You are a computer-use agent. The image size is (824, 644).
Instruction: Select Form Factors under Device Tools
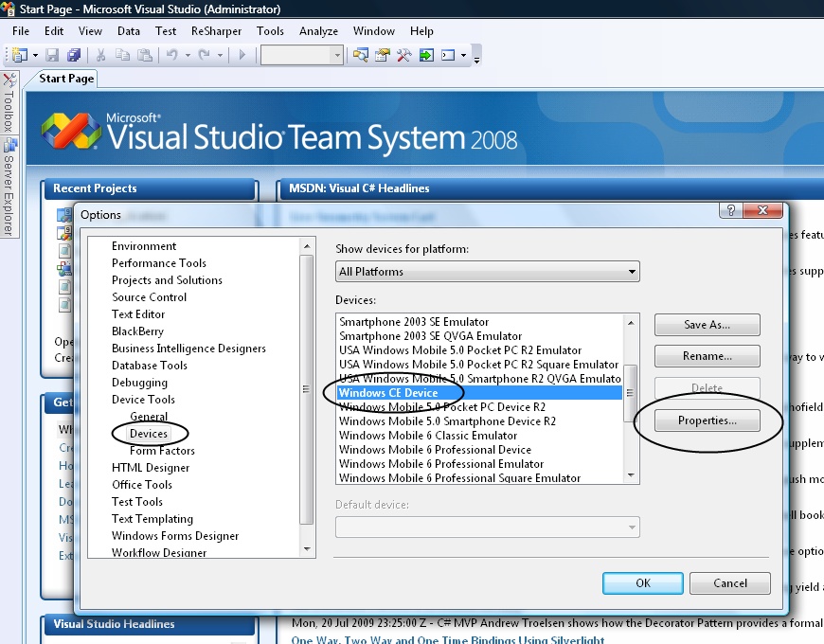162,451
